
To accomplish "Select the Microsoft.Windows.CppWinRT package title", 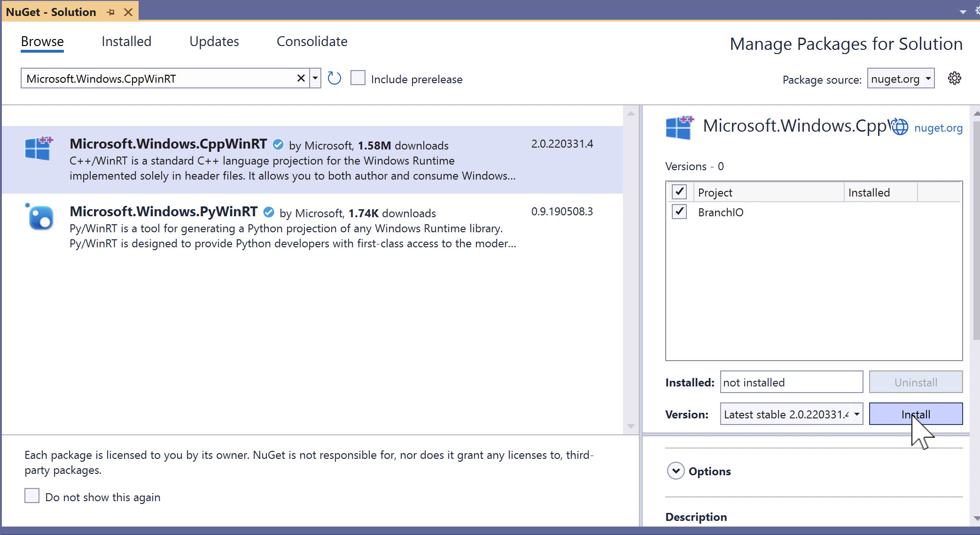I will (x=168, y=144).
